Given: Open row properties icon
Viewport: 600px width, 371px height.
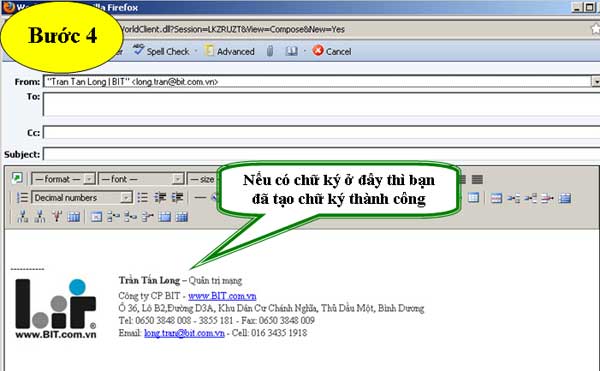Looking at the screenshot, I should click(x=496, y=198).
